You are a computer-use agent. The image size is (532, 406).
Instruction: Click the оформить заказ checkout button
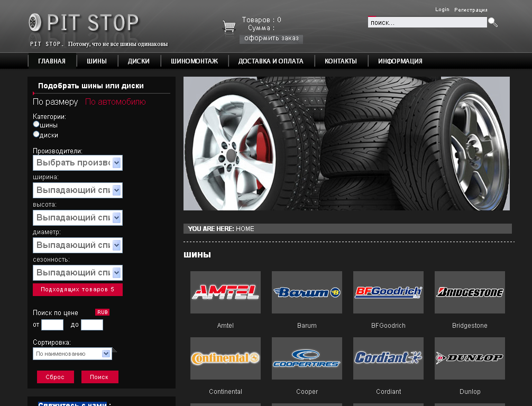[x=271, y=39]
